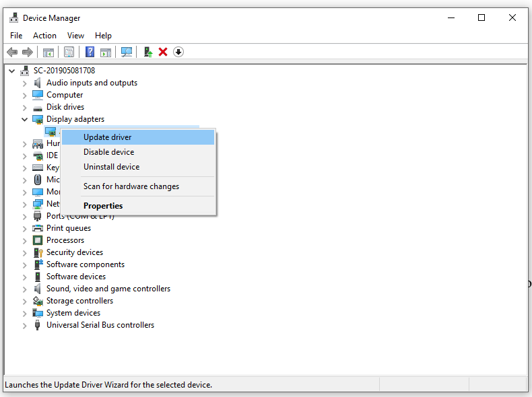Collapse the SC-201905081708 root node
The width and height of the screenshot is (532, 397).
pos(12,71)
